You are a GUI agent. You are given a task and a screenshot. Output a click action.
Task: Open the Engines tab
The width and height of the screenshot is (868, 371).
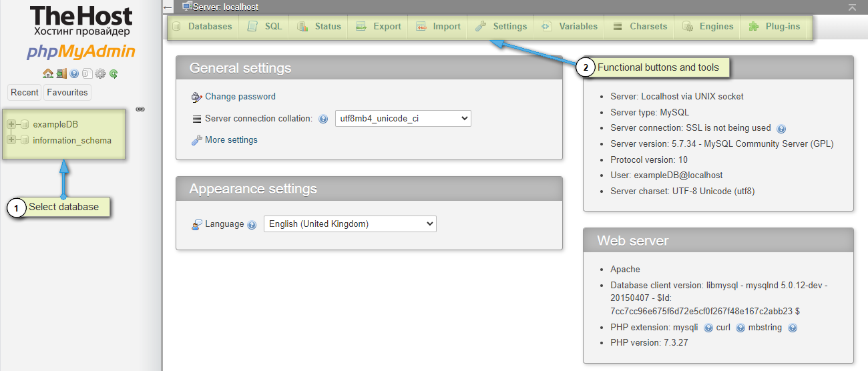click(x=708, y=27)
